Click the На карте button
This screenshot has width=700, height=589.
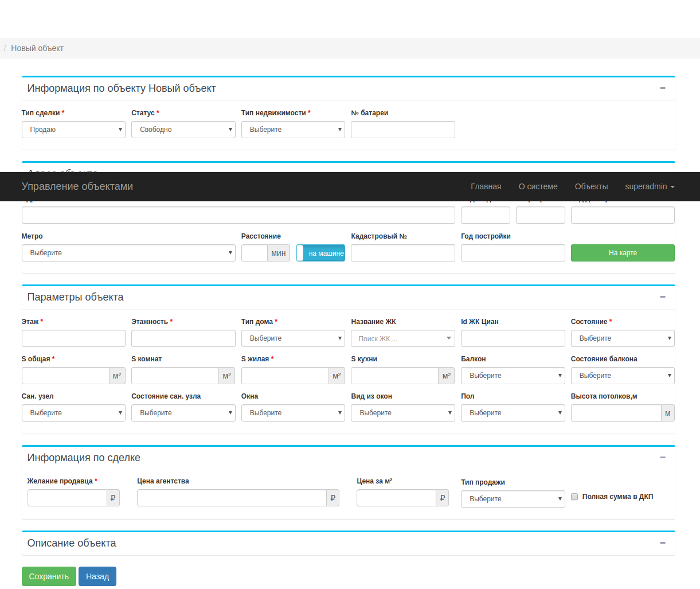pos(623,253)
